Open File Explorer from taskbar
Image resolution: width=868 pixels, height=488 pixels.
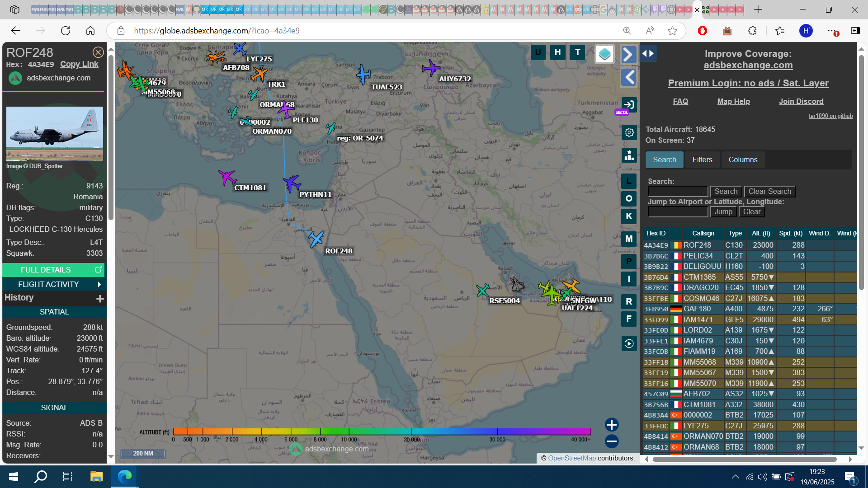(96, 477)
